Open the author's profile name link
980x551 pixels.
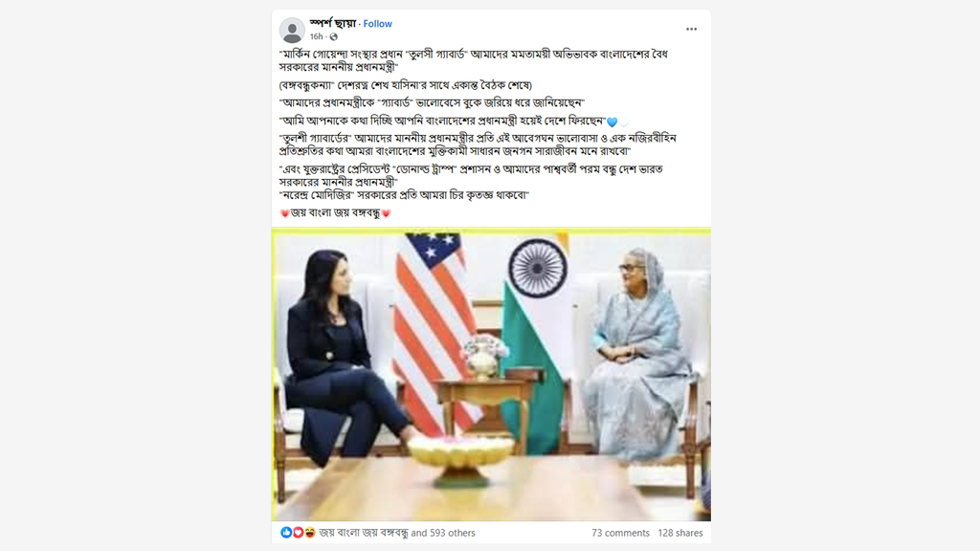point(332,23)
